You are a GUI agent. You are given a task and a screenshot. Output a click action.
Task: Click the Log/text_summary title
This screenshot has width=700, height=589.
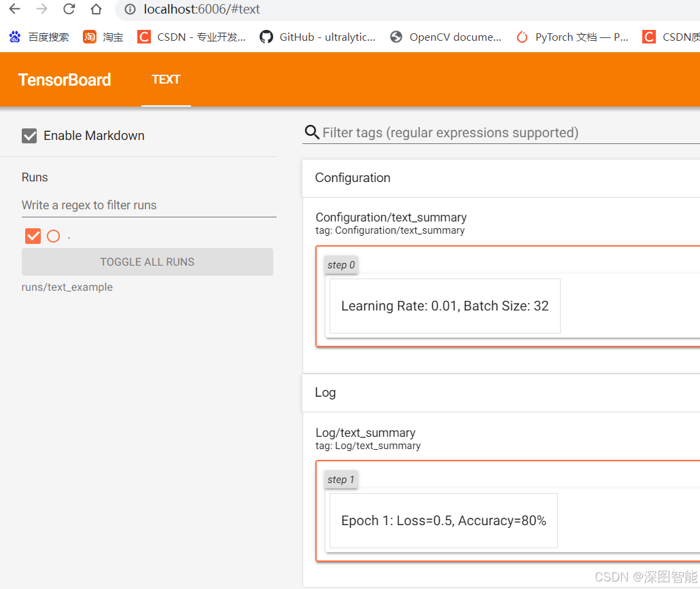(x=366, y=433)
